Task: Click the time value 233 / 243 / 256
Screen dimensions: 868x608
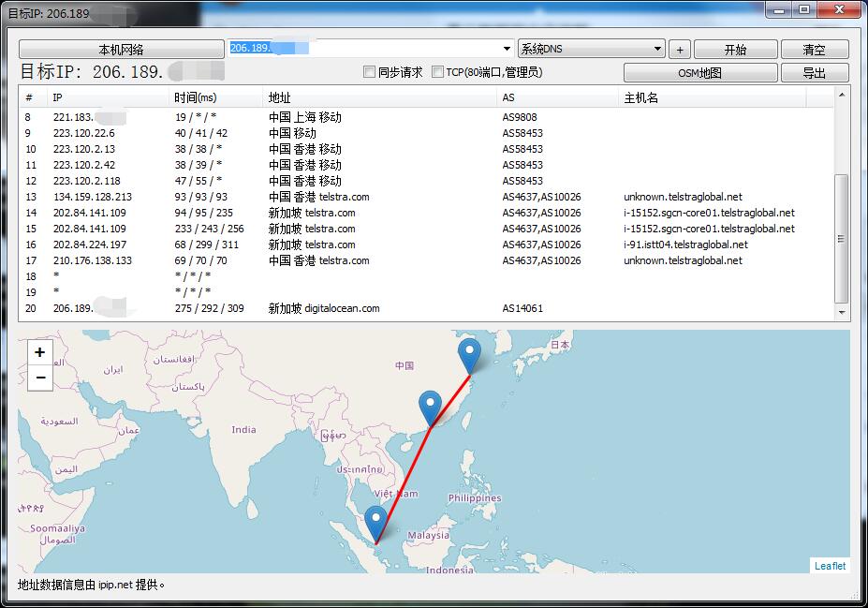Action: (209, 229)
